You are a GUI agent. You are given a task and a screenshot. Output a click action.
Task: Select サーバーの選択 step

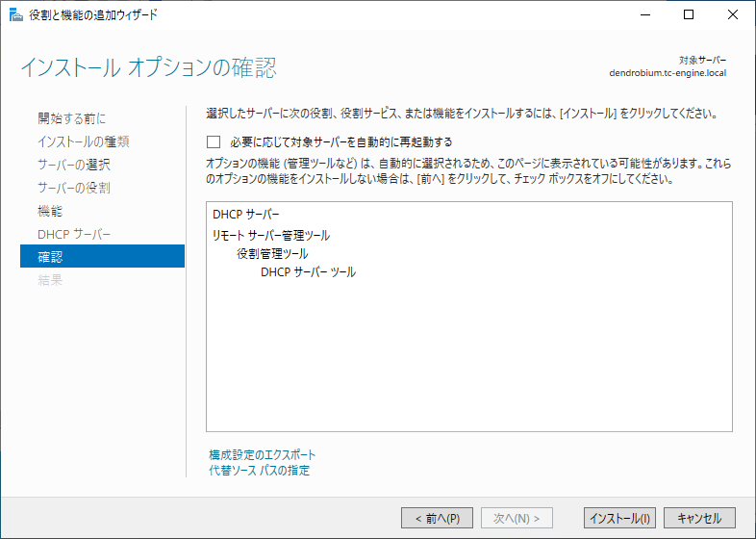click(74, 165)
